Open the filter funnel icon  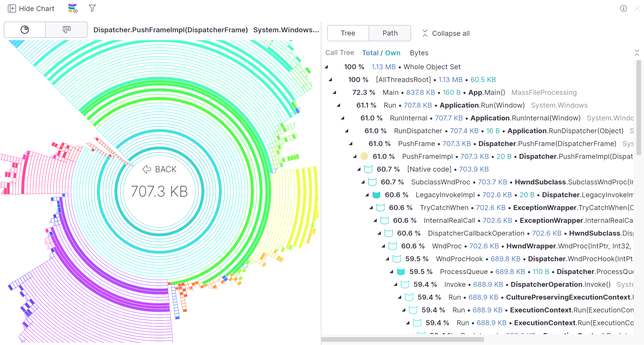pos(92,8)
